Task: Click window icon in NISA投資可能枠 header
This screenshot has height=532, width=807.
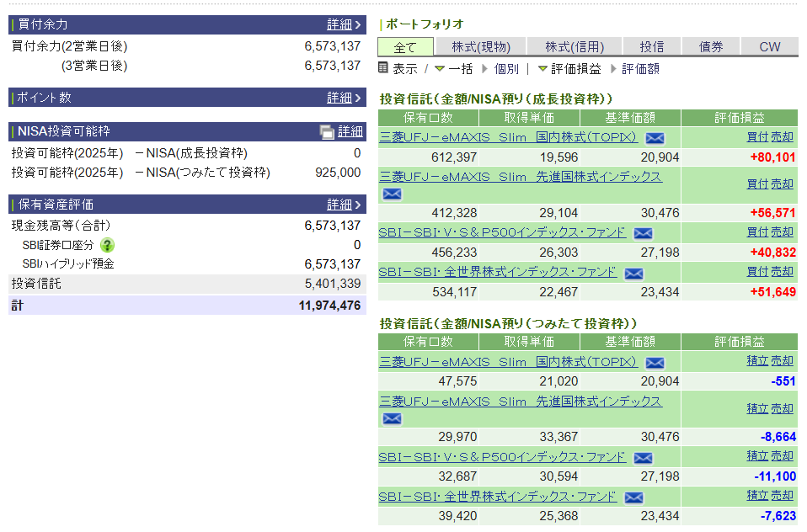Action: (x=327, y=131)
